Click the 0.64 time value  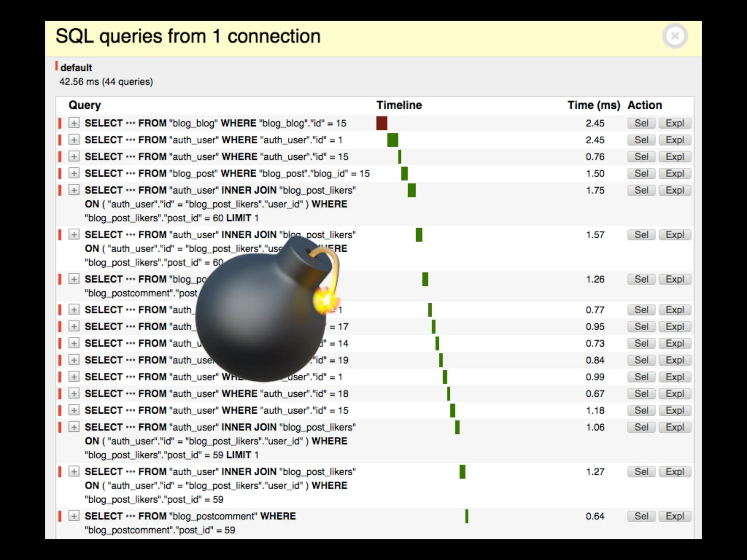tap(595, 516)
